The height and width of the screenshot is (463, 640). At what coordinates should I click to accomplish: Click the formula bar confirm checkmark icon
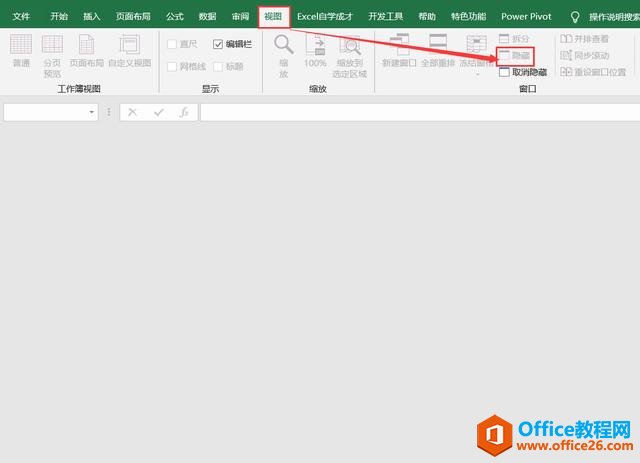pos(159,112)
